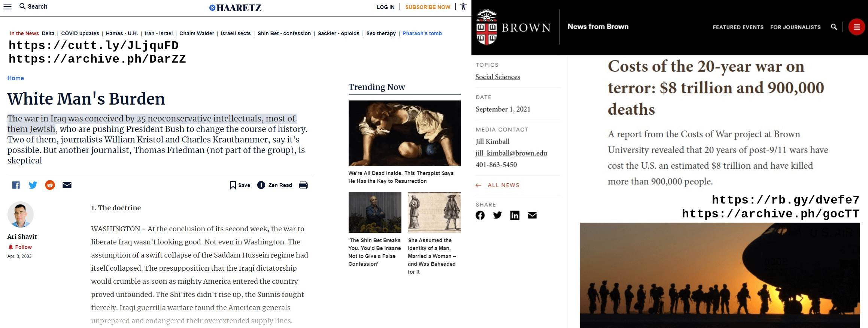
Task: Open the Haaretz hamburger menu
Action: click(7, 6)
